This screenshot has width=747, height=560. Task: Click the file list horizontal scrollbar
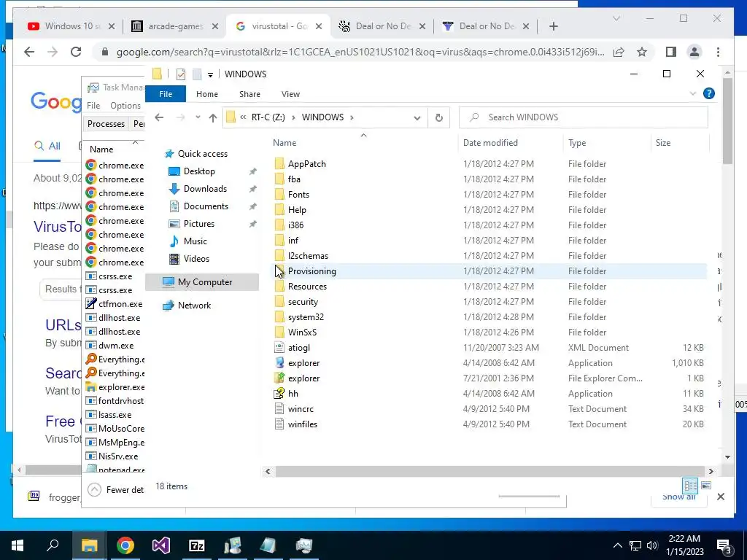pyautogui.click(x=489, y=471)
